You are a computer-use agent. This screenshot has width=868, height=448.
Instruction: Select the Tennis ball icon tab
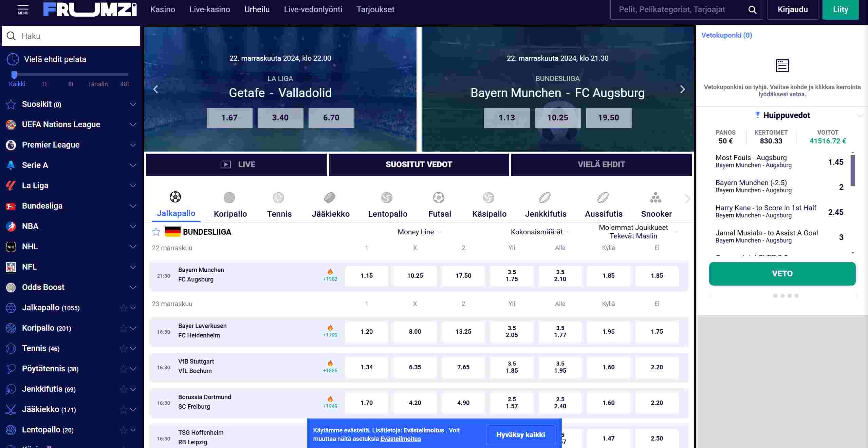point(278,197)
